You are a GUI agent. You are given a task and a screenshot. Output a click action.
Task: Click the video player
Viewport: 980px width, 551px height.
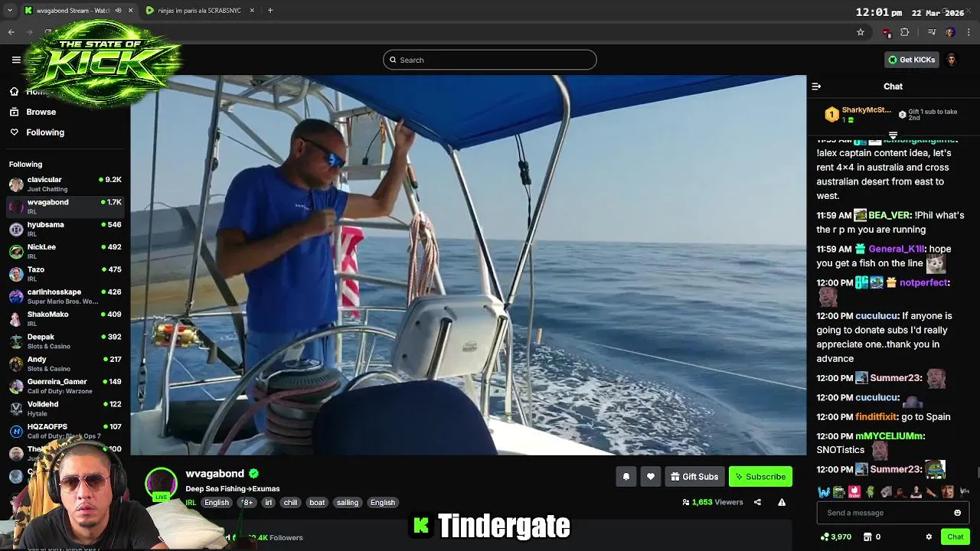[468, 265]
